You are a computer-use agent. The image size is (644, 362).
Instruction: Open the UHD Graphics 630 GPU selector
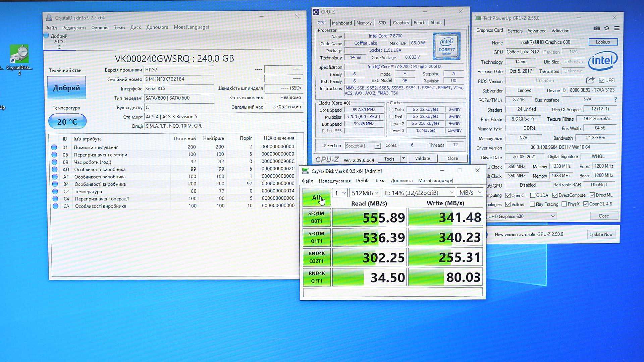point(521,217)
